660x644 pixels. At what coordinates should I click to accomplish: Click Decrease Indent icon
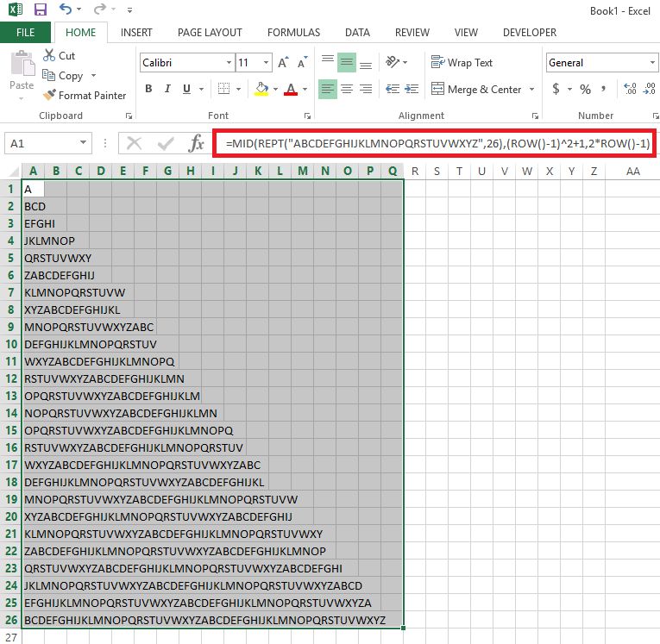coord(393,89)
